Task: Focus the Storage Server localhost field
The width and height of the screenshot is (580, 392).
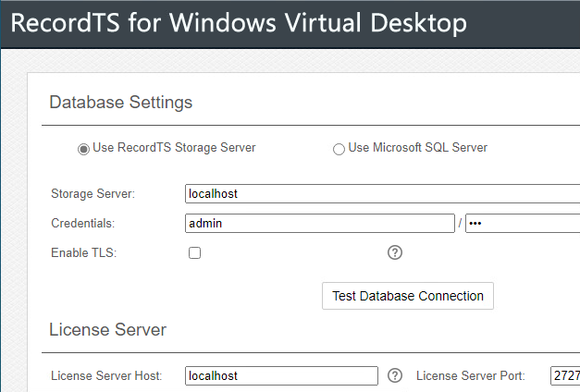Action: point(382,194)
